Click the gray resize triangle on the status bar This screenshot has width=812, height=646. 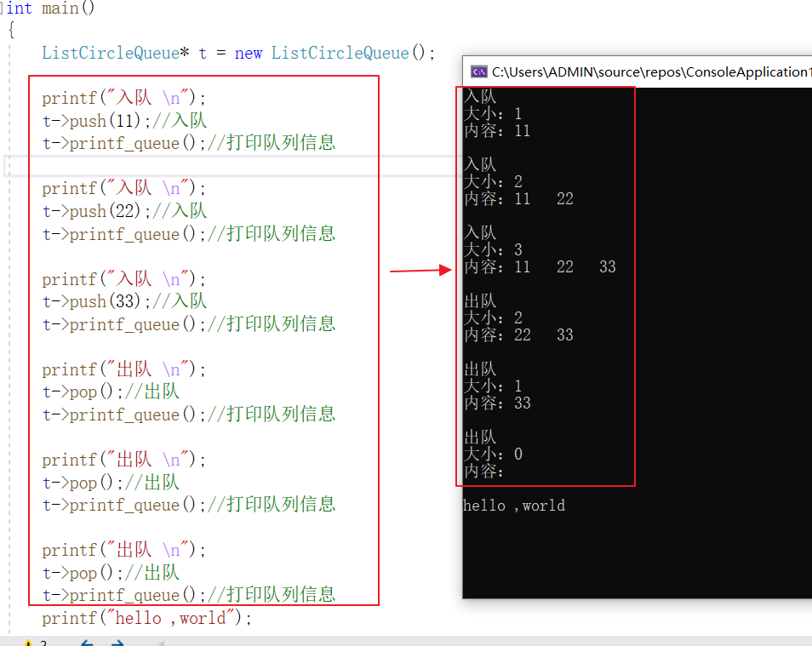pos(163,643)
